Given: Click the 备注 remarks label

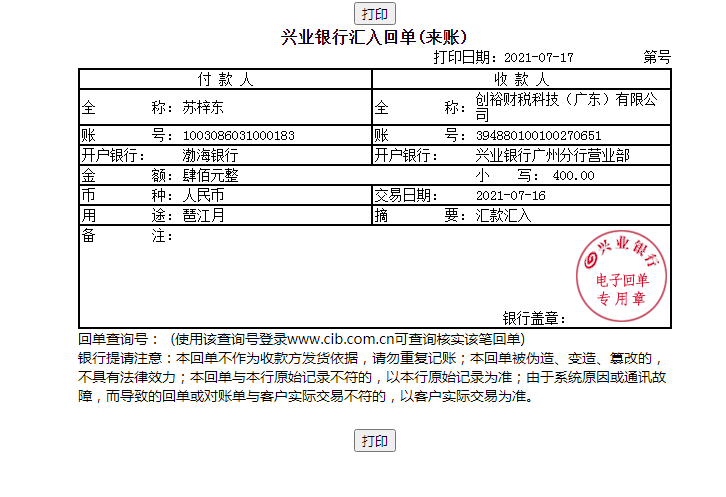Looking at the screenshot, I should [x=127, y=235].
